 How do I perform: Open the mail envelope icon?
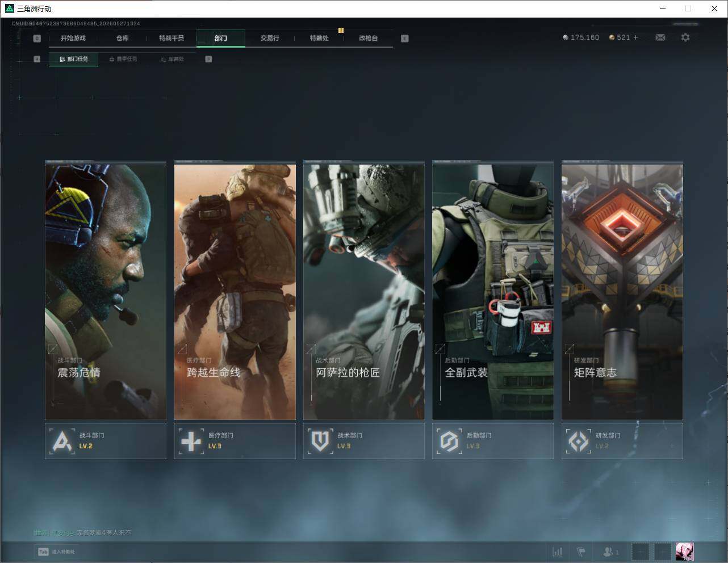660,37
